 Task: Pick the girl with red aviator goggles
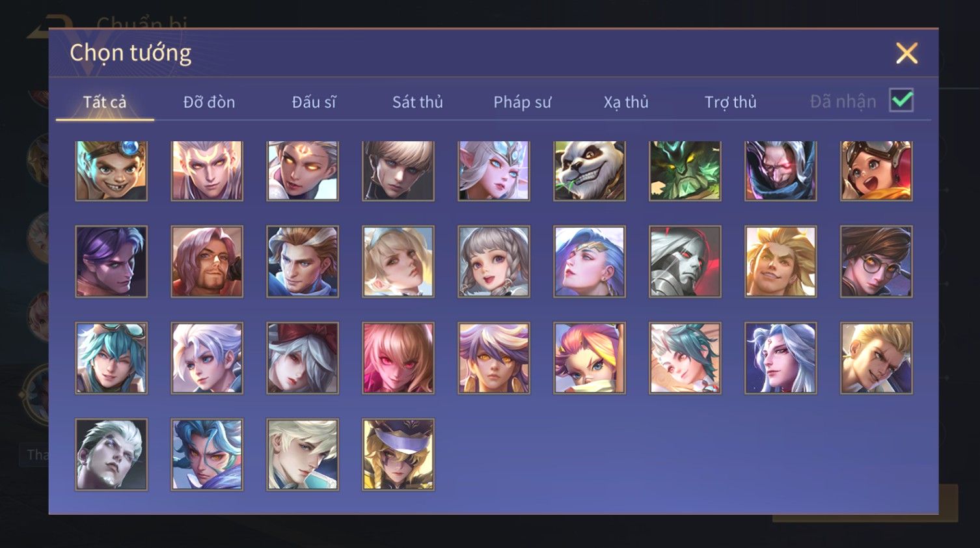click(877, 171)
